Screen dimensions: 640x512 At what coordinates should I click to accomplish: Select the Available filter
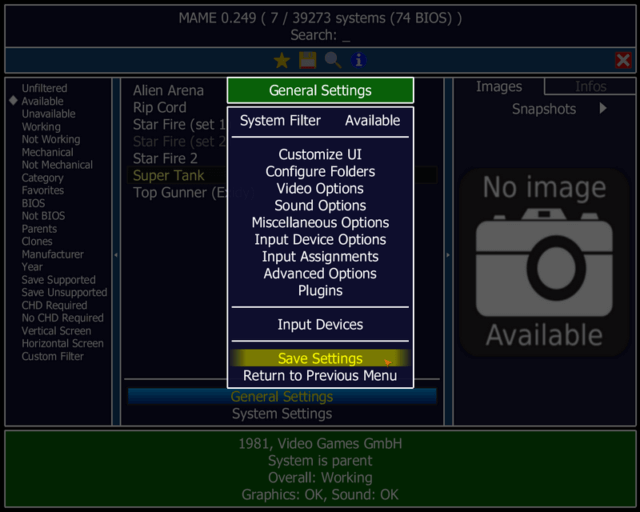[42, 101]
